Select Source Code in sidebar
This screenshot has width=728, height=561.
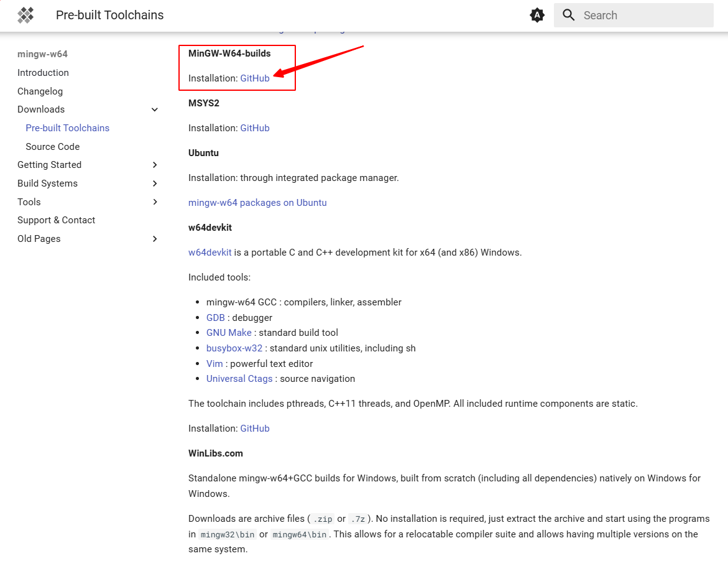(x=52, y=147)
